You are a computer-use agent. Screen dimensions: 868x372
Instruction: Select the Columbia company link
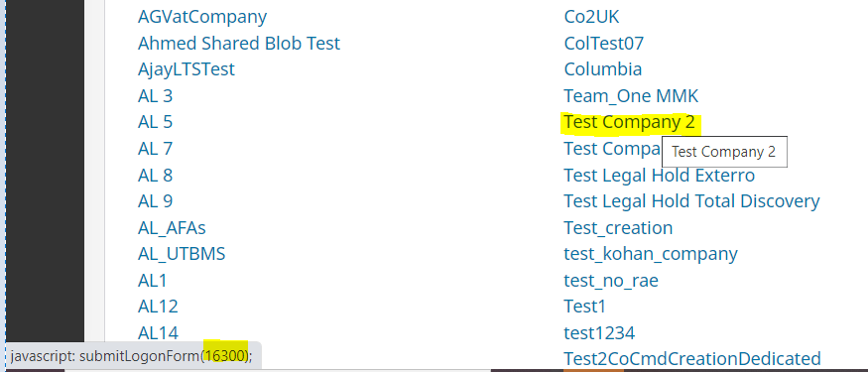coord(603,69)
